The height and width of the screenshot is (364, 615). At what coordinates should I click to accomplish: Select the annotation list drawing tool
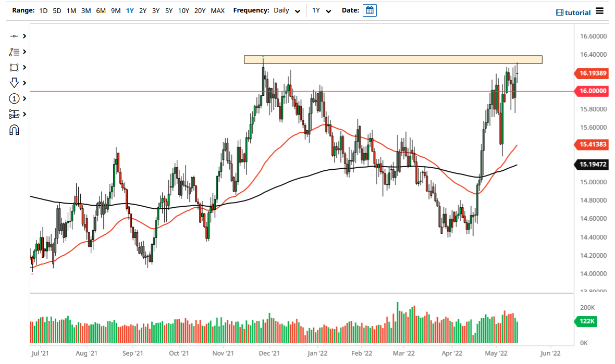[x=14, y=52]
